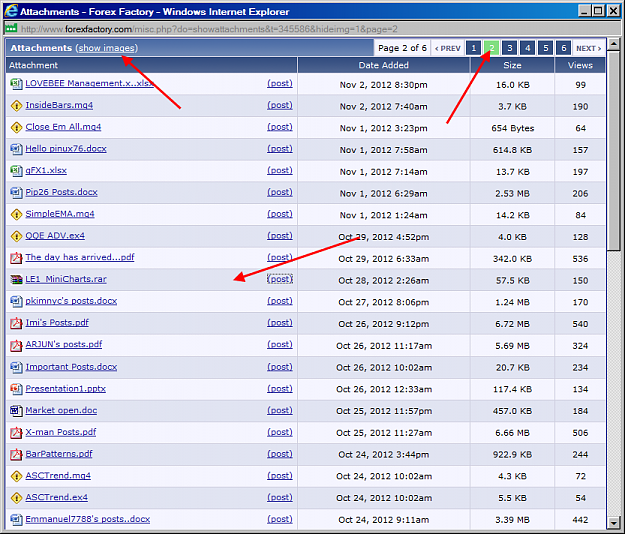The image size is (625, 534).
Task: Click the Attachment column header
Action: tap(151, 65)
